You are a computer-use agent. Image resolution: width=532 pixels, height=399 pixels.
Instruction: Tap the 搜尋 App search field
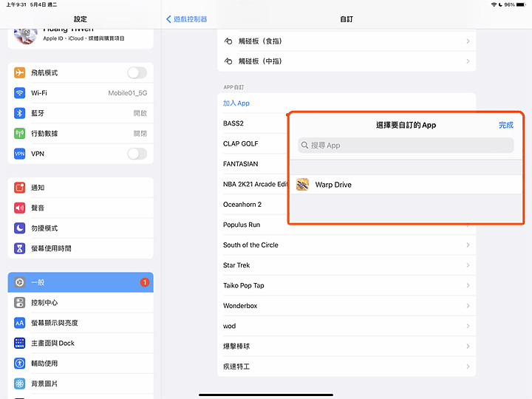coord(406,146)
